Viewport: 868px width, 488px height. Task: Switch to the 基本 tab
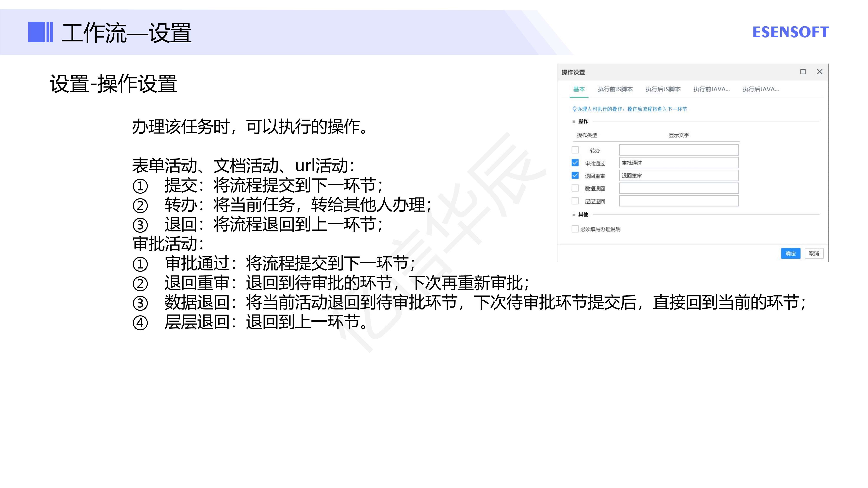click(x=579, y=89)
